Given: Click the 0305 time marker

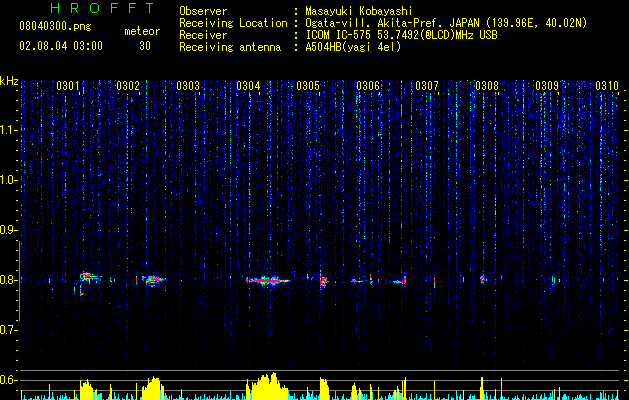Looking at the screenshot, I should tap(308, 86).
